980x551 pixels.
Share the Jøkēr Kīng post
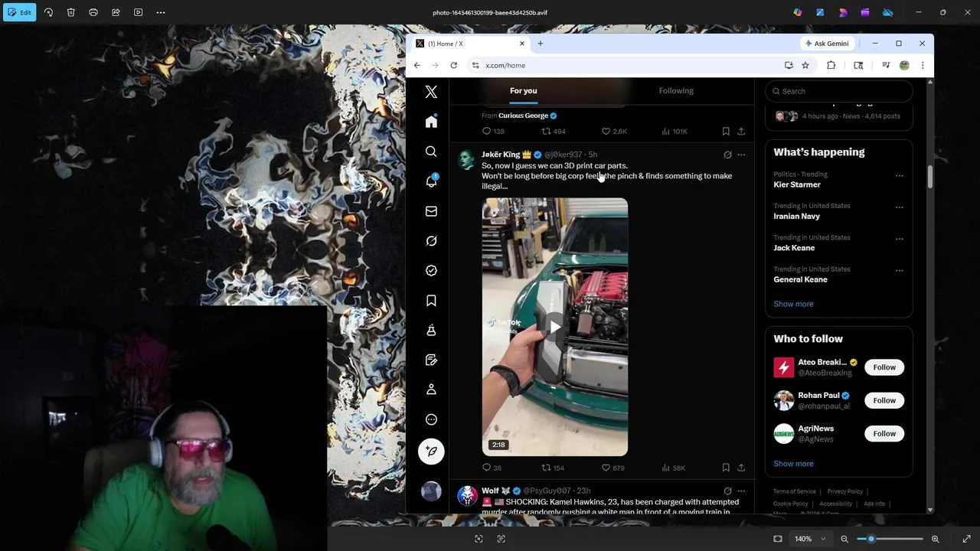click(x=741, y=468)
